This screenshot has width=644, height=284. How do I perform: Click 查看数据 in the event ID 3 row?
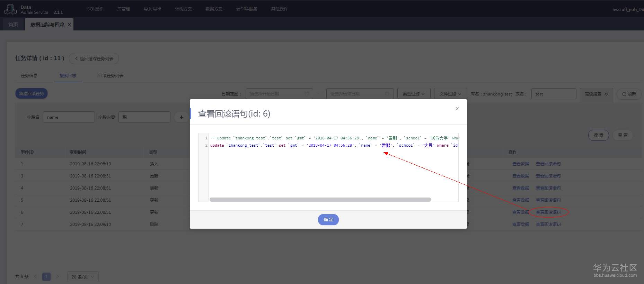(521, 176)
